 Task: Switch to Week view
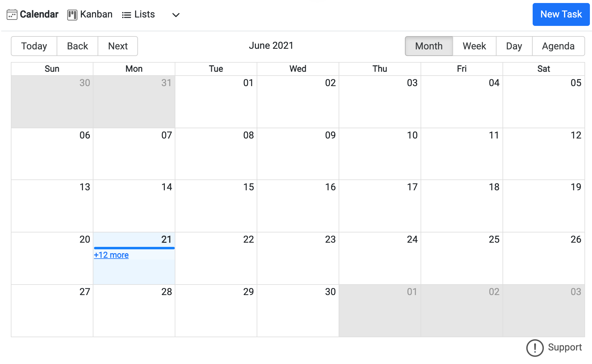[x=474, y=46]
